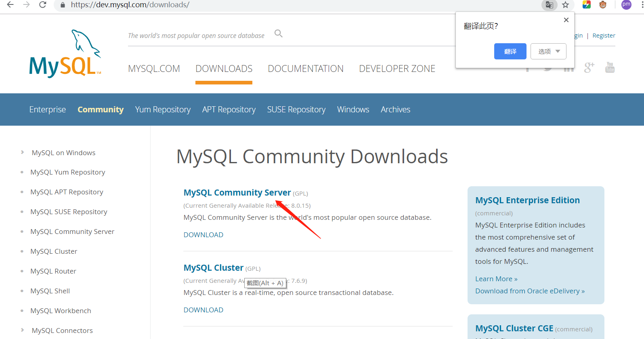Click the 截图(Alt + A) tooltip

coord(265,283)
